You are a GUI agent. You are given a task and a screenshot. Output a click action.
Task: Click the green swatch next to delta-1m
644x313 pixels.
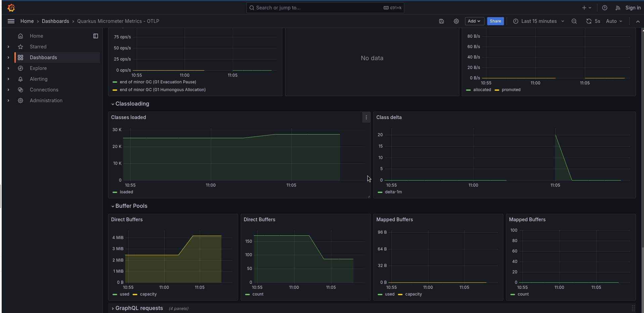coord(380,192)
